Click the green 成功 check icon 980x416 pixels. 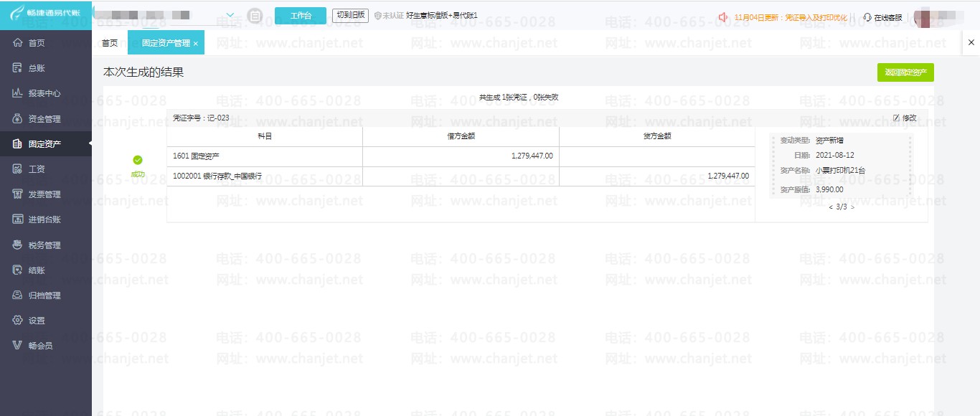pos(138,160)
